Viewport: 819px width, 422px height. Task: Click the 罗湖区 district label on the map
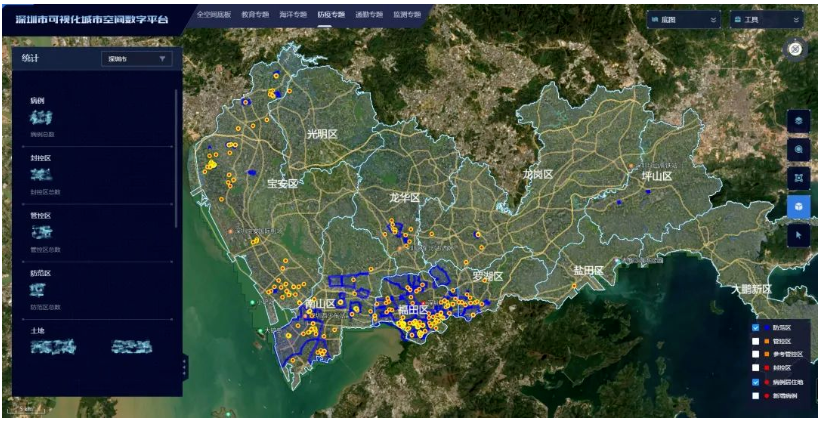(x=487, y=276)
